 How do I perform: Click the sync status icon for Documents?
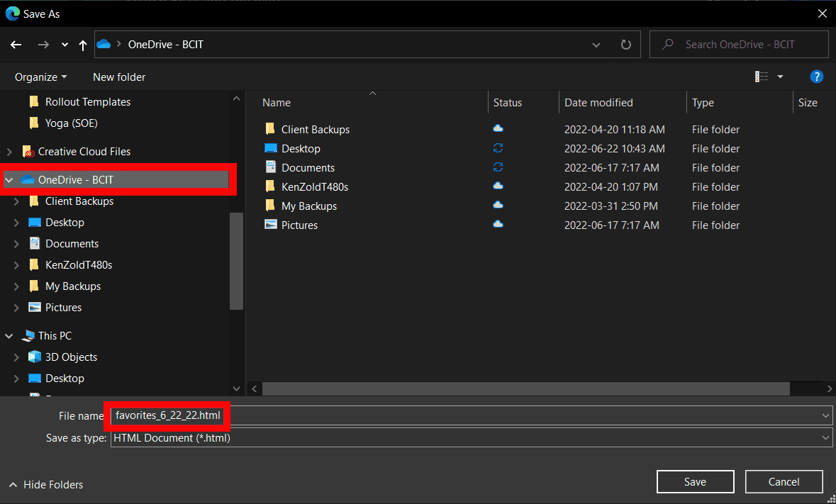(498, 167)
